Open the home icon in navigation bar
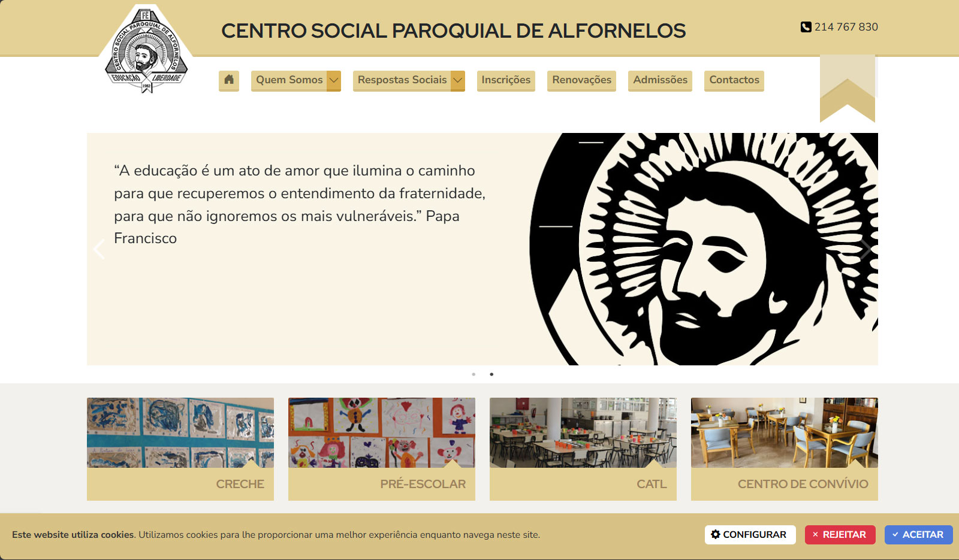This screenshot has width=959, height=560. (x=229, y=80)
